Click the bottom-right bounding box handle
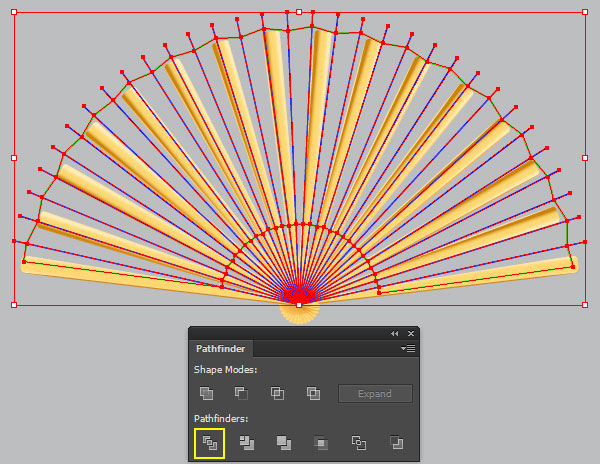Viewport: 600px width, 464px height. point(585,305)
